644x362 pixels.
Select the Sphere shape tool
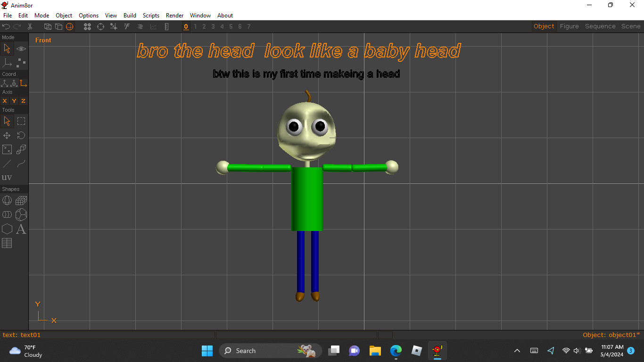point(7,200)
